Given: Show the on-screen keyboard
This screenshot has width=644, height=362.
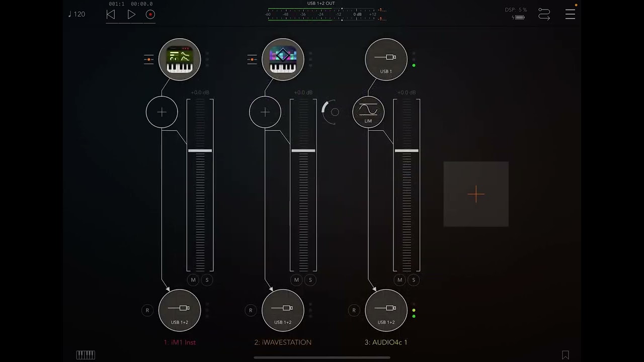Looking at the screenshot, I should [x=86, y=355].
